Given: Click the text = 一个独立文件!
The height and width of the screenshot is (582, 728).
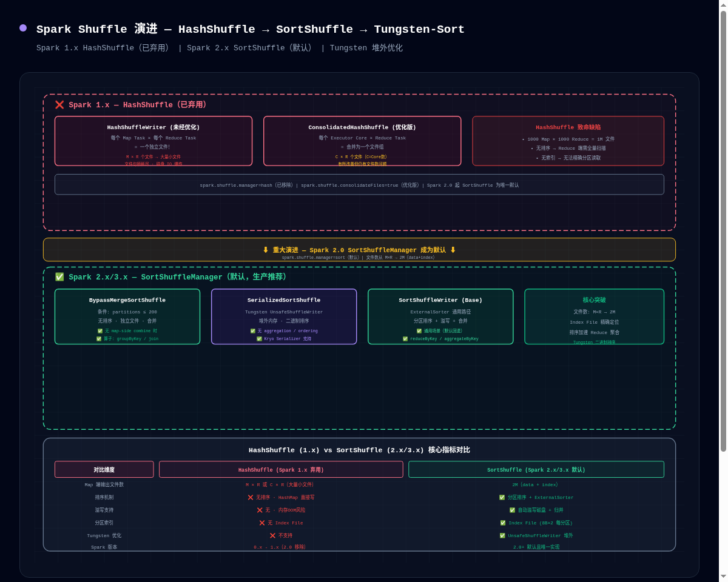Looking at the screenshot, I should click(x=153, y=147).
